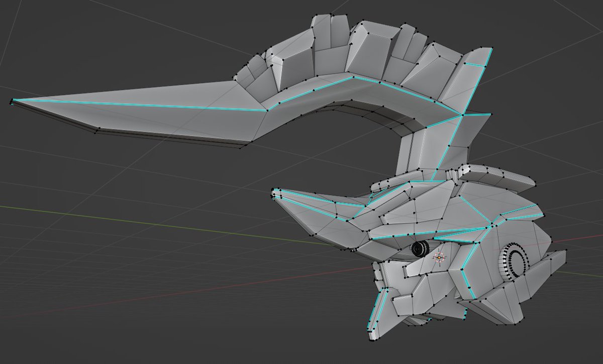Select the small black cylinder eye mesh

[x=420, y=248]
